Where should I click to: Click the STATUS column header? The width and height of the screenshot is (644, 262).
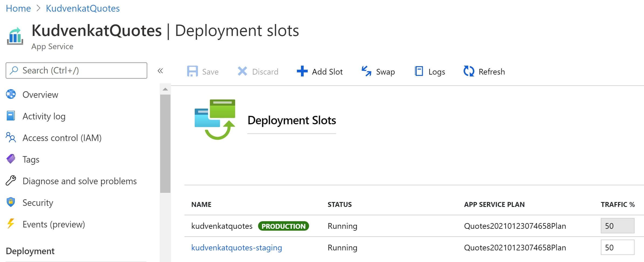click(340, 204)
